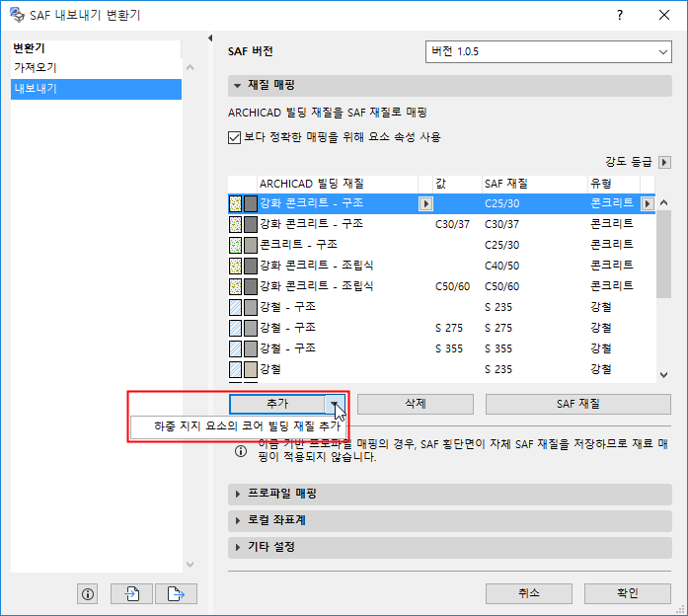The image size is (688, 616).
Task: Click the material table scrollbar up arrow
Action: click(x=664, y=202)
